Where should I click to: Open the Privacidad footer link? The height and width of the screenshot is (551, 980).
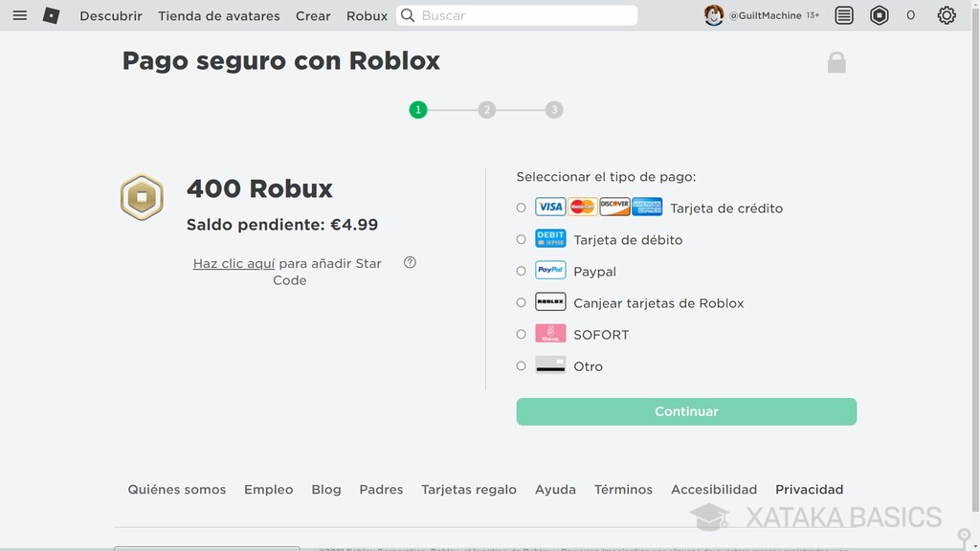[809, 489]
